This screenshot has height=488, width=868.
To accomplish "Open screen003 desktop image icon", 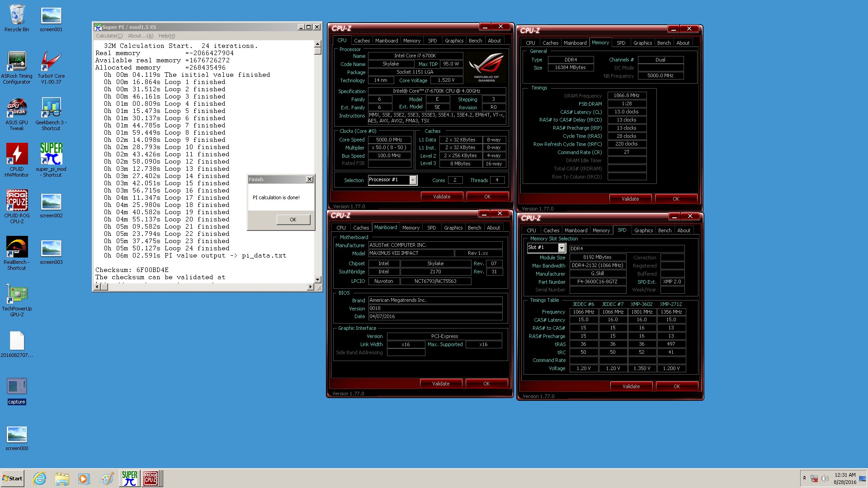I will (51, 252).
